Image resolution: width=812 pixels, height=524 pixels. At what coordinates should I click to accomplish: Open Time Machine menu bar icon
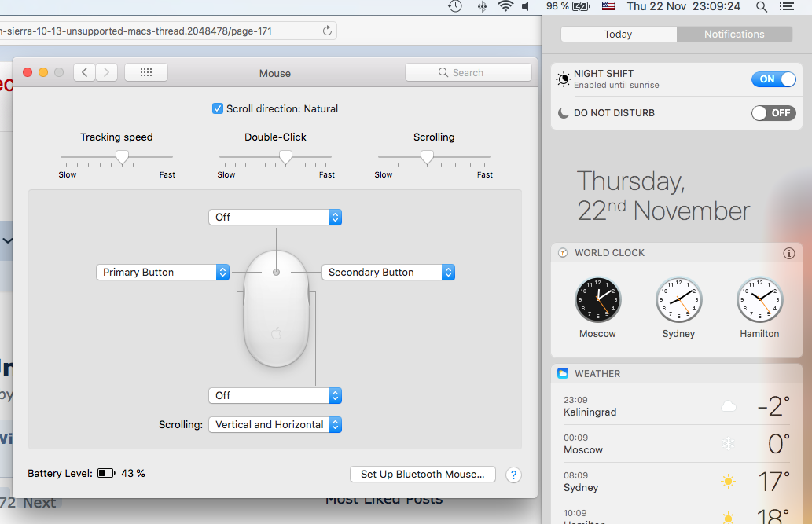(454, 6)
